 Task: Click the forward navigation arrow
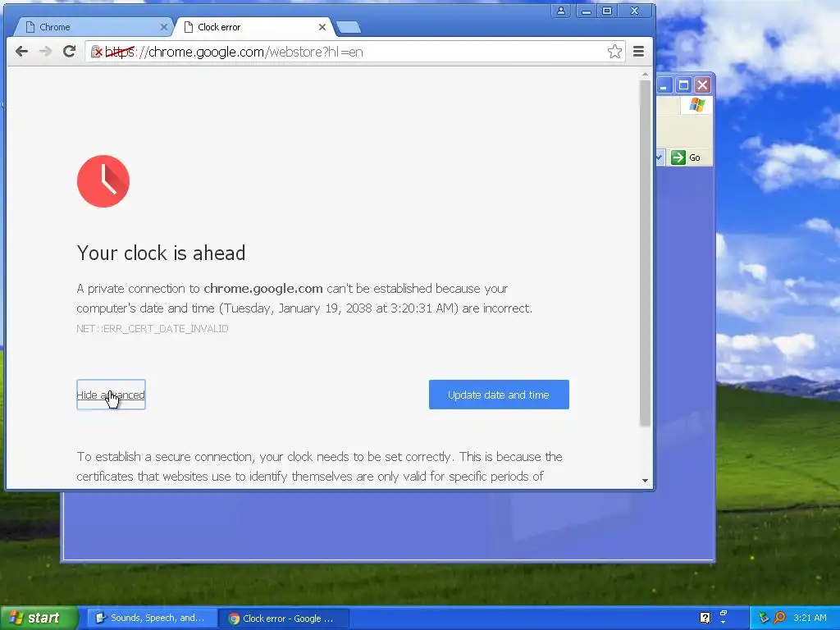point(46,52)
